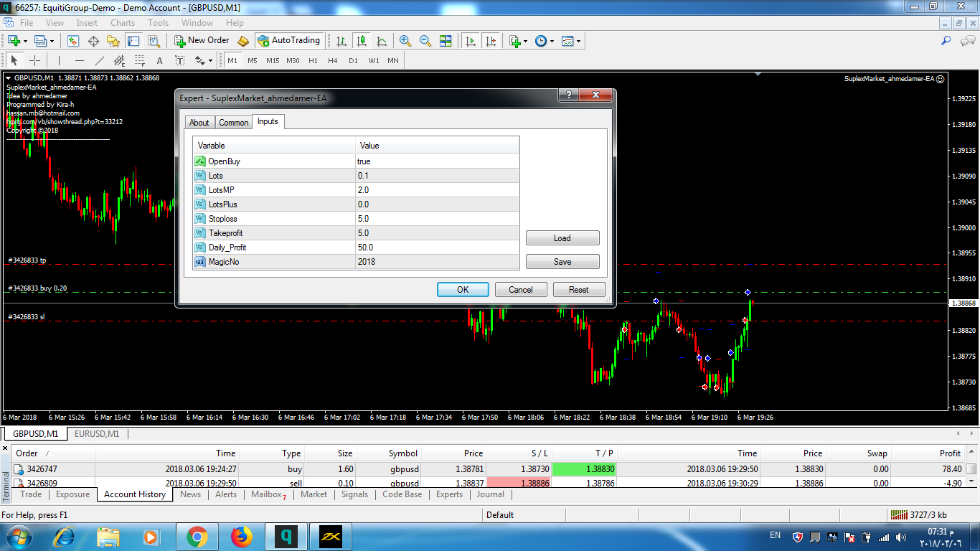Click the chart tabs scroll-right arrow
The height and width of the screenshot is (551, 980).
971,433
